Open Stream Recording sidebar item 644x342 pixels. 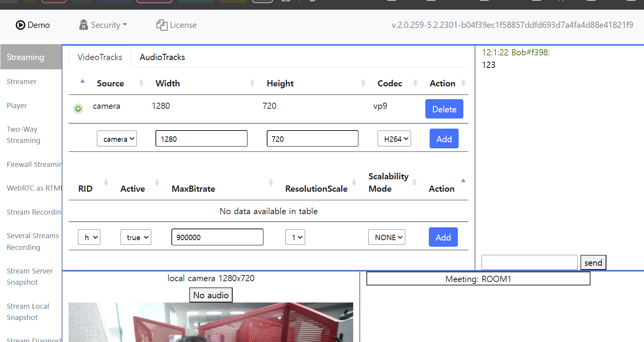34,212
